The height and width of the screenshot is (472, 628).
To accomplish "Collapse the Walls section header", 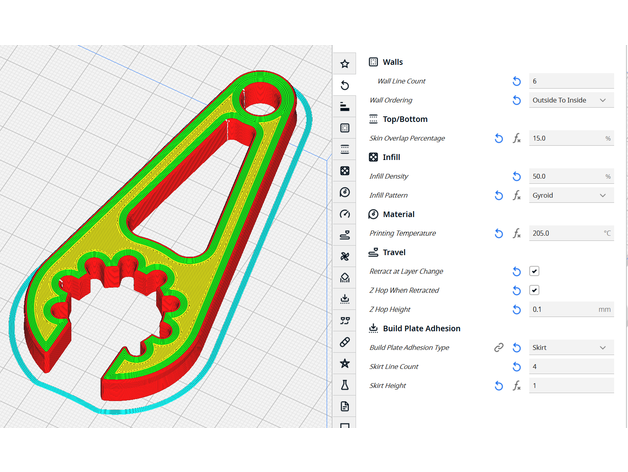I will [x=392, y=62].
